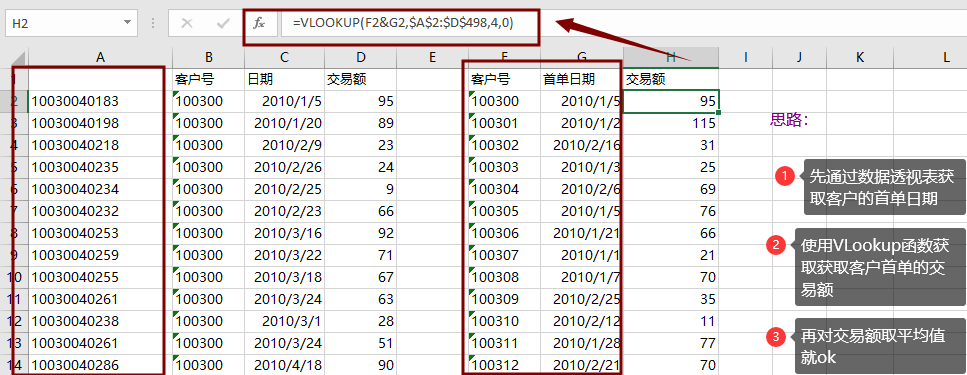Image resolution: width=967 pixels, height=375 pixels.
Task: Click the Cancel X icon in formula bar
Action: (x=187, y=23)
